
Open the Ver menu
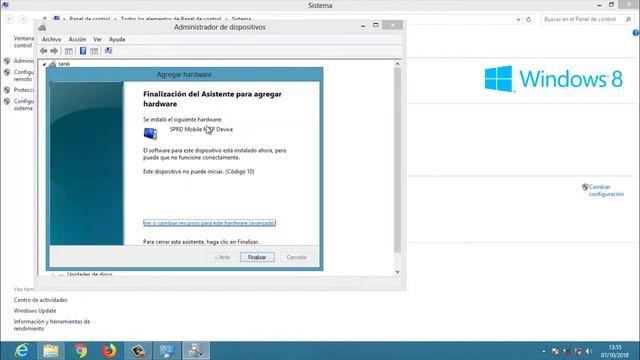pyautogui.click(x=97, y=40)
